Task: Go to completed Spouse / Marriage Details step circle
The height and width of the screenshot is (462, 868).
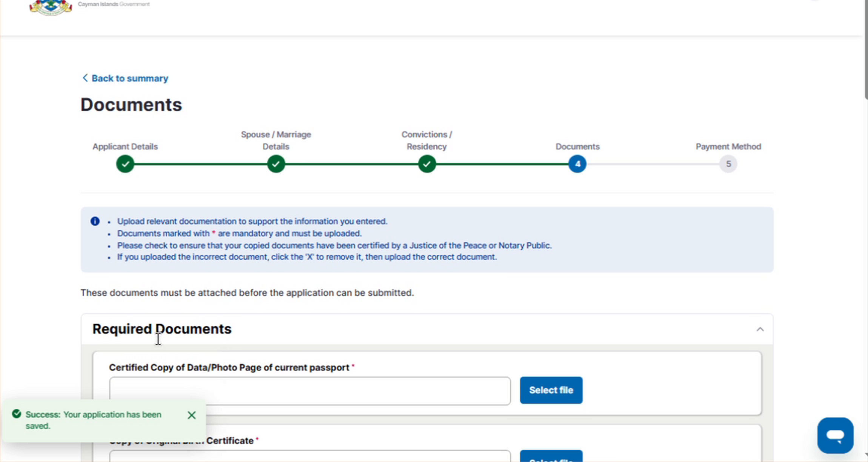Action: [276, 164]
